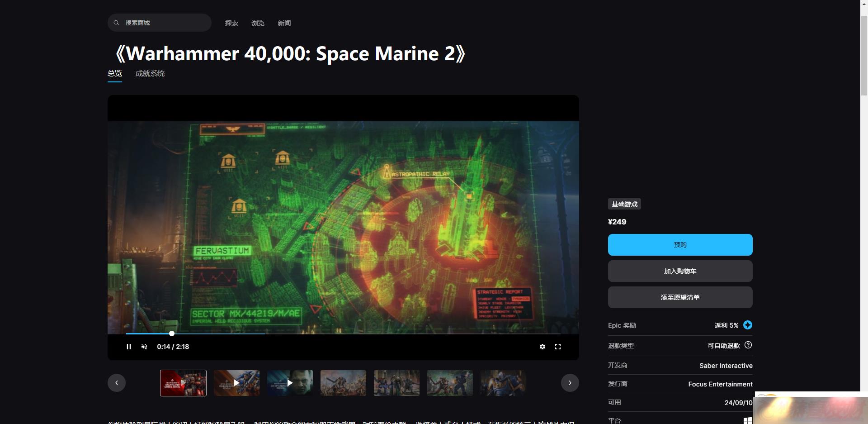Click the 0:14 / 2:18 time display
The height and width of the screenshot is (424, 868).
tap(173, 347)
